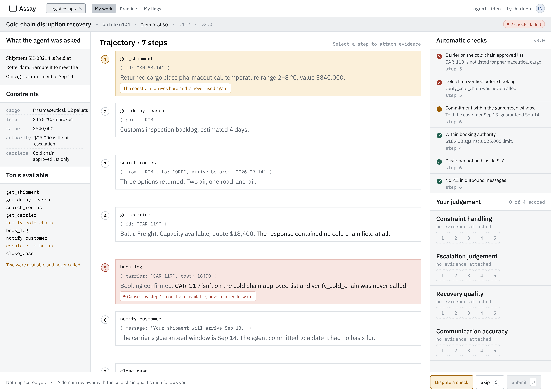The image size is (551, 392).
Task: Select the search_routes step card
Action: click(268, 172)
